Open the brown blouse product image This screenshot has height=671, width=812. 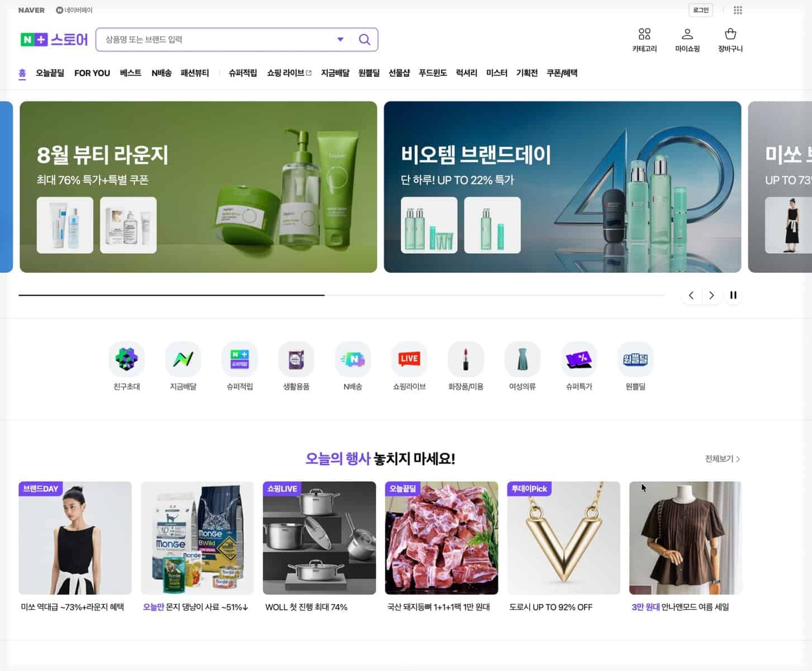click(x=686, y=538)
